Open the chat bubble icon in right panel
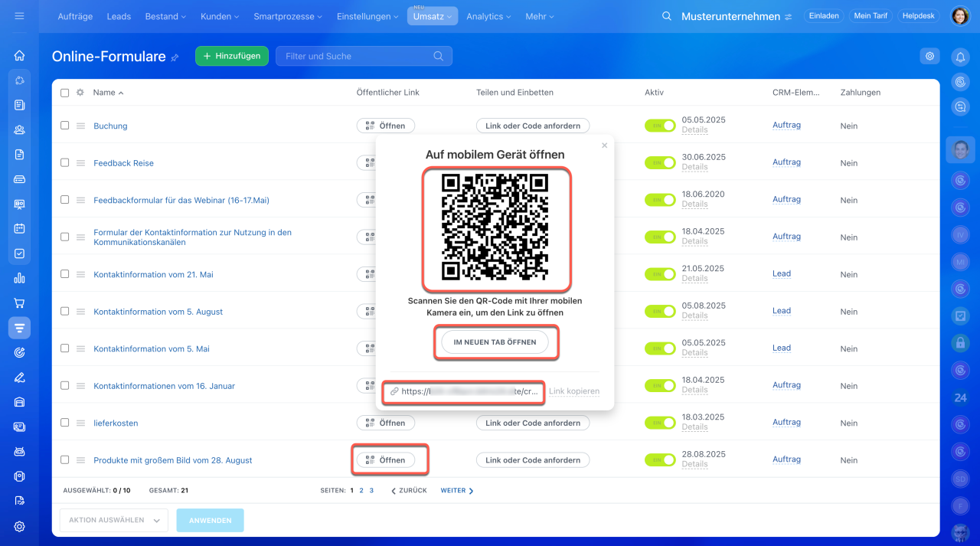This screenshot has height=546, width=980. click(x=960, y=107)
